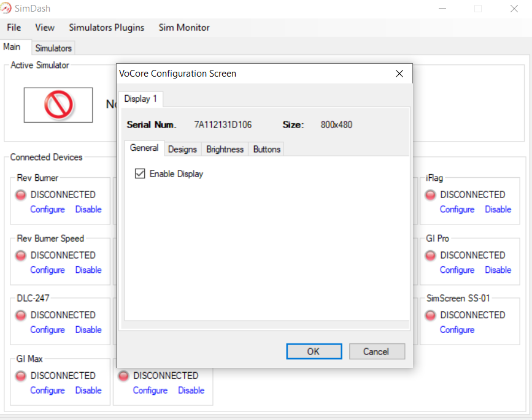Click the no-simulator prohibited sign icon
The height and width of the screenshot is (420, 532).
coord(59,105)
